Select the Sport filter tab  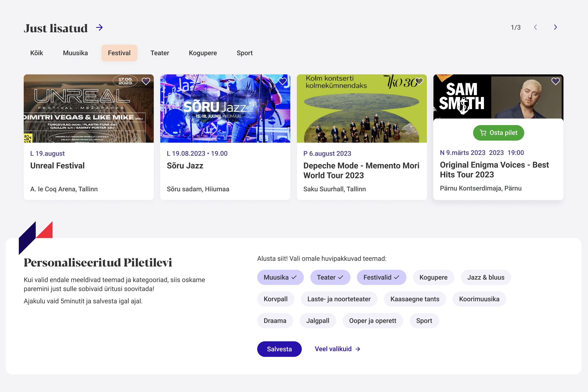tap(245, 53)
